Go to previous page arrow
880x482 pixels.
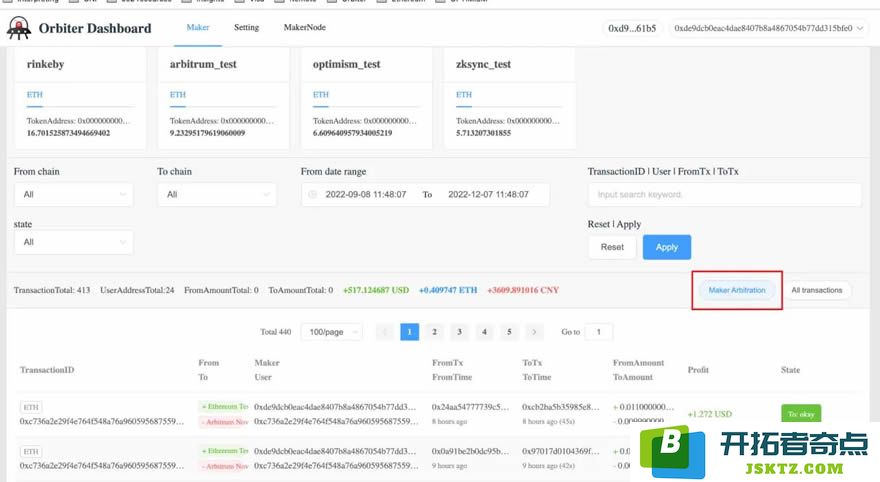pyautogui.click(x=385, y=332)
